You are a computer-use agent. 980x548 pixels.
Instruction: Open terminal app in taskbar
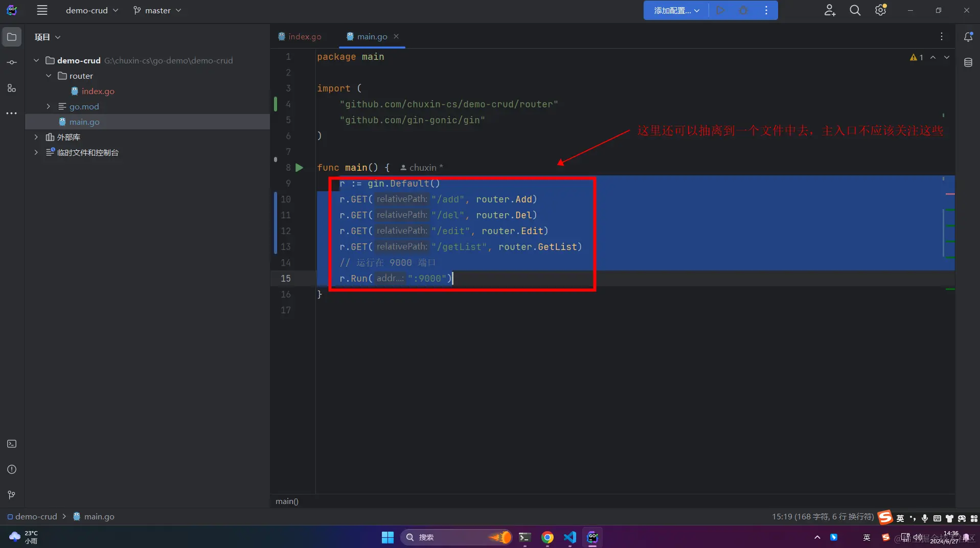525,537
